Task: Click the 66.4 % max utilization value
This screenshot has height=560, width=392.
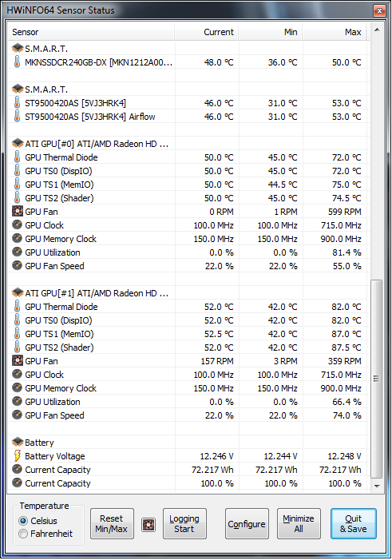Action: click(x=346, y=402)
